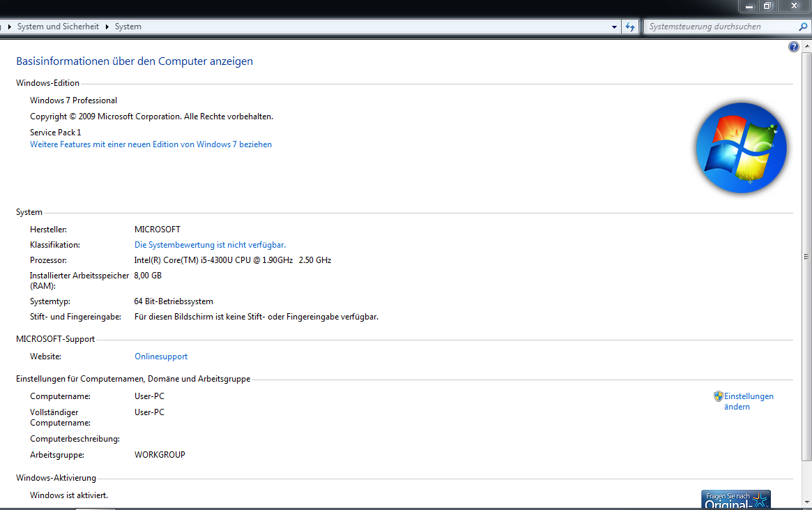Open 'Die Systembewertung ist nicht verfügbar' link
812x510 pixels.
click(x=210, y=245)
